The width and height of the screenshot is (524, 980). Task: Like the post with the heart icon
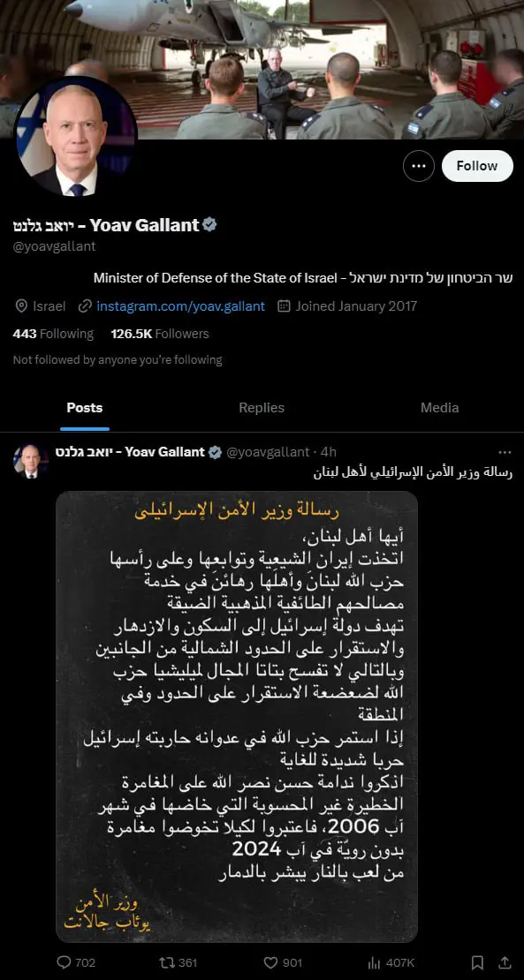tap(270, 962)
